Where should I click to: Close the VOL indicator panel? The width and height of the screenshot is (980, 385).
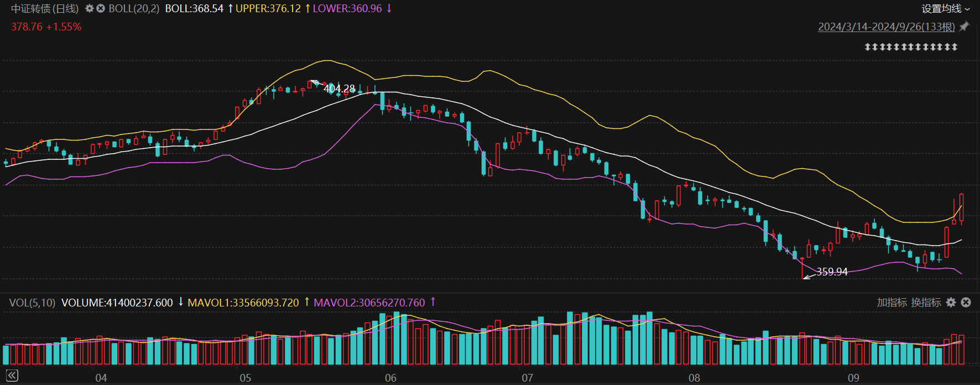tap(966, 303)
